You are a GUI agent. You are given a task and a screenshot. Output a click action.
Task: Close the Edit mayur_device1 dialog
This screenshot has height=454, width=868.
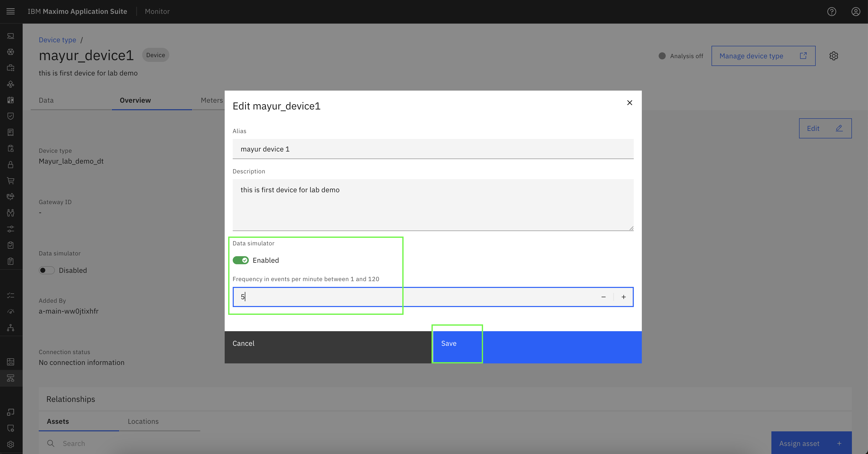click(x=629, y=103)
